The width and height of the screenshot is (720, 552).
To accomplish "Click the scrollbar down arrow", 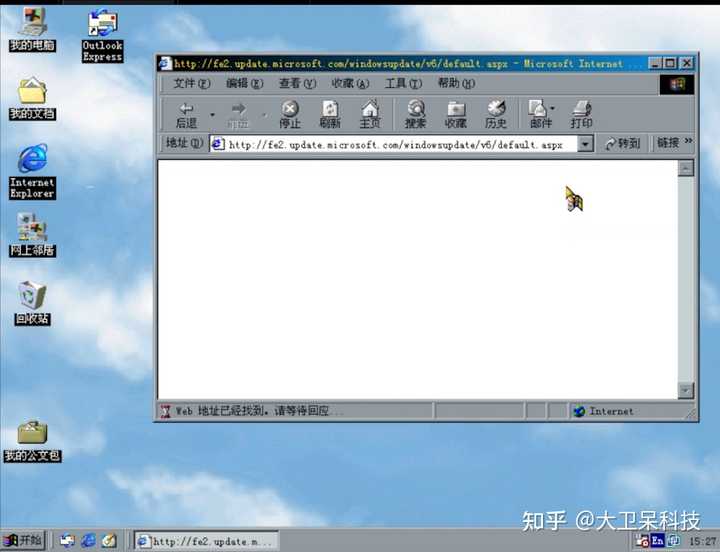I will [x=686, y=390].
